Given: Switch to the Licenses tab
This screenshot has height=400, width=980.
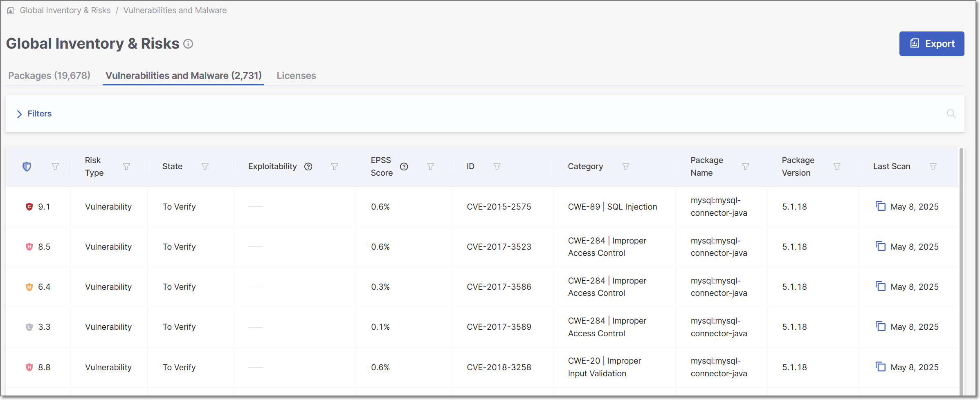Looking at the screenshot, I should coord(296,76).
